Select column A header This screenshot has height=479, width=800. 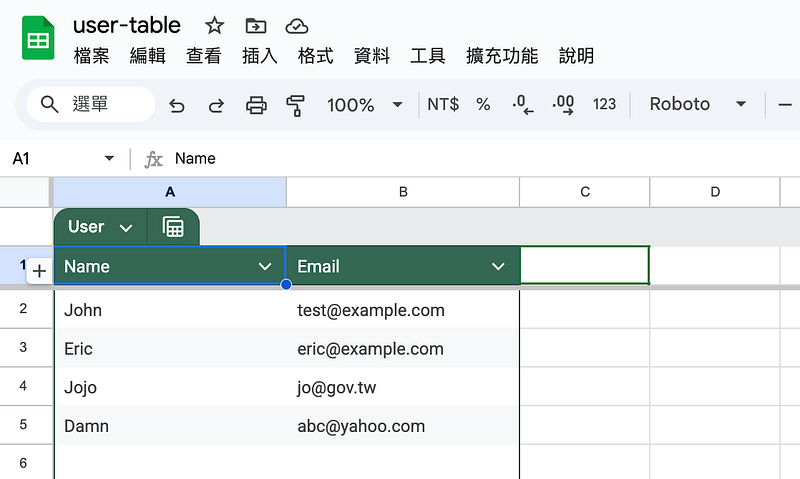tap(170, 192)
